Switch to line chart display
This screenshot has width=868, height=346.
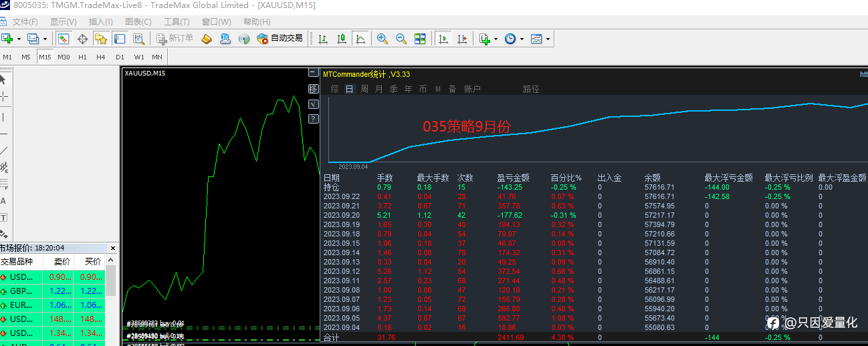[x=360, y=39]
